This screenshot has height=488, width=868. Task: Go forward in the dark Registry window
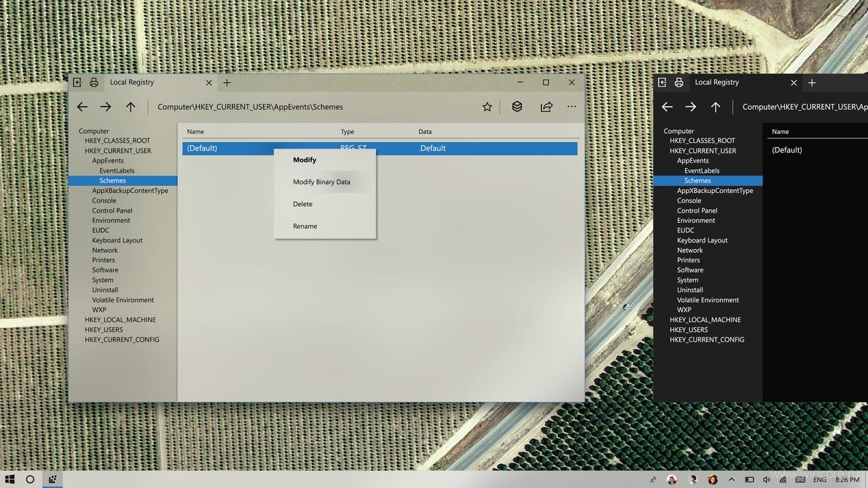tap(690, 107)
